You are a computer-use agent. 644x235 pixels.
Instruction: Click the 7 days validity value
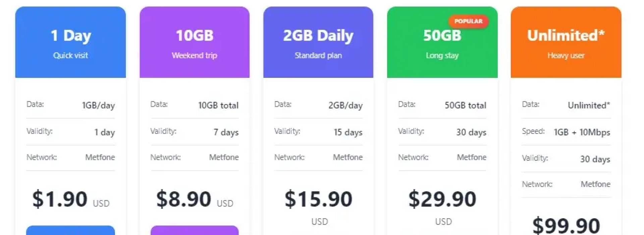point(226,132)
